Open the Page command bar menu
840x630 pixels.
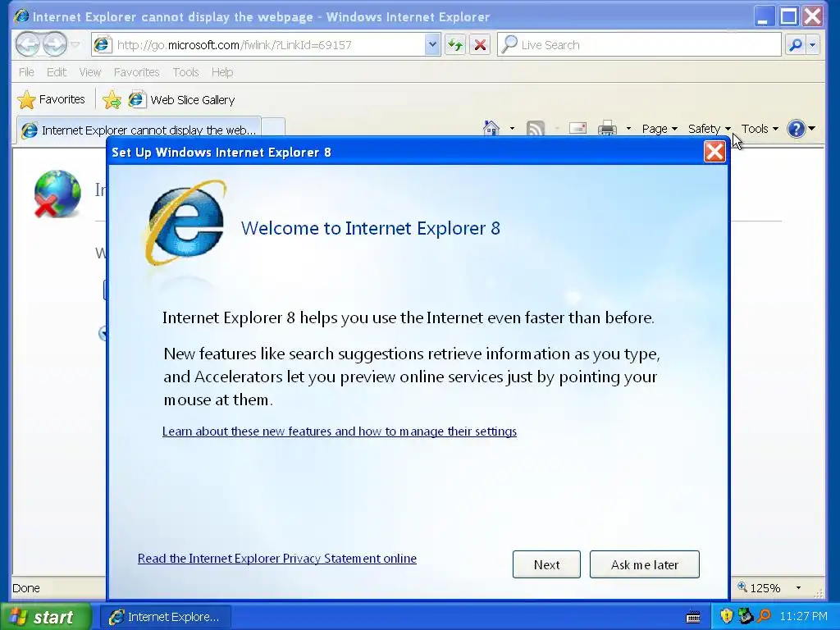pos(660,129)
